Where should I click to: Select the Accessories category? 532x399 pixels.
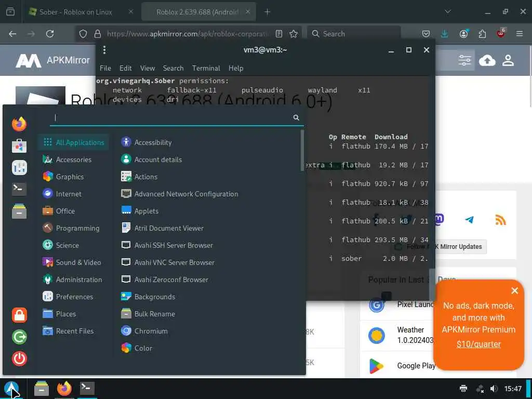74,159
